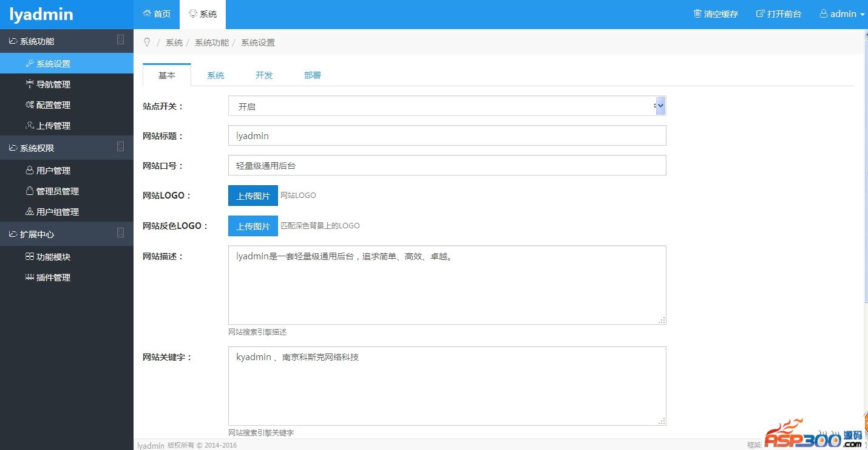Collapse the 系统权限 sidebar section
The image size is (868, 450).
[x=120, y=147]
